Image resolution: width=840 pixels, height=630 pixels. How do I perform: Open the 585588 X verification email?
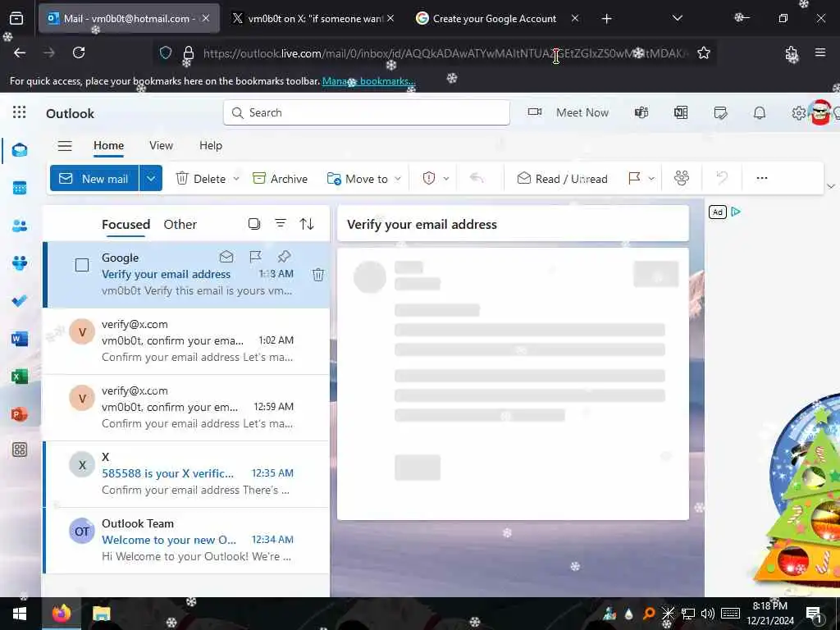pos(186,474)
